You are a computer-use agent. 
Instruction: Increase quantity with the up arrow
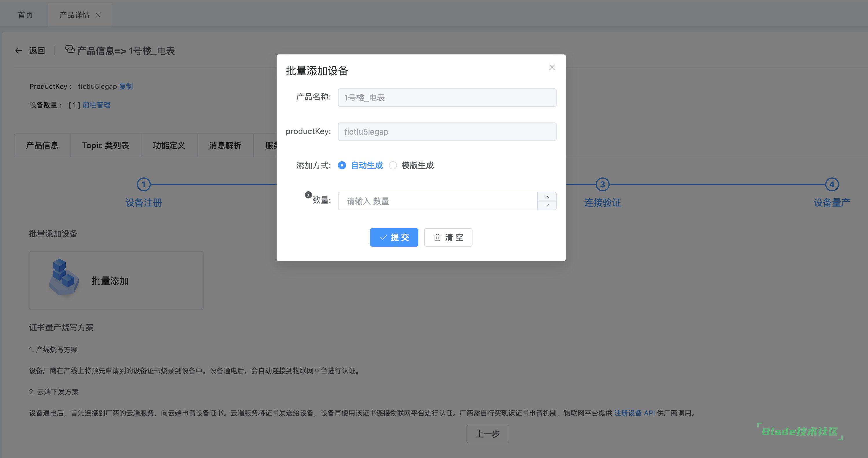(x=547, y=197)
